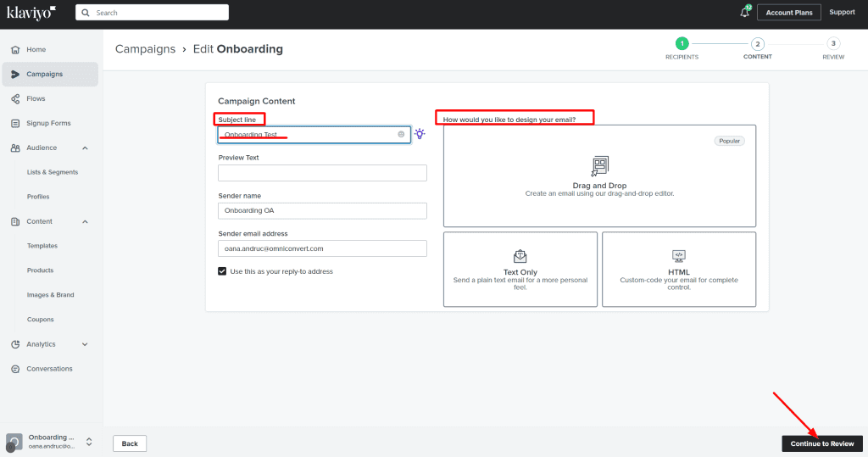Pick the HTML code editor icon
868x457 pixels.
678,256
